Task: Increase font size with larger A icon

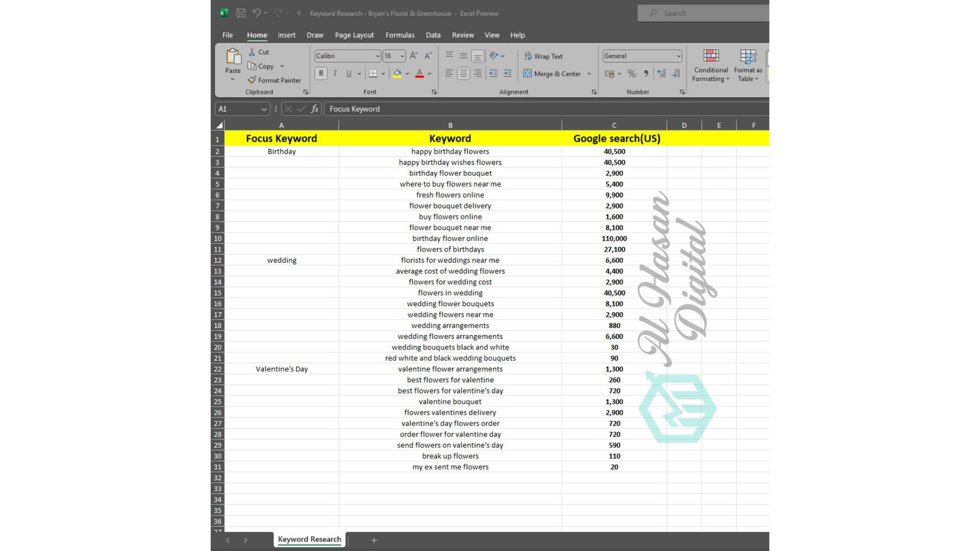Action: [414, 56]
